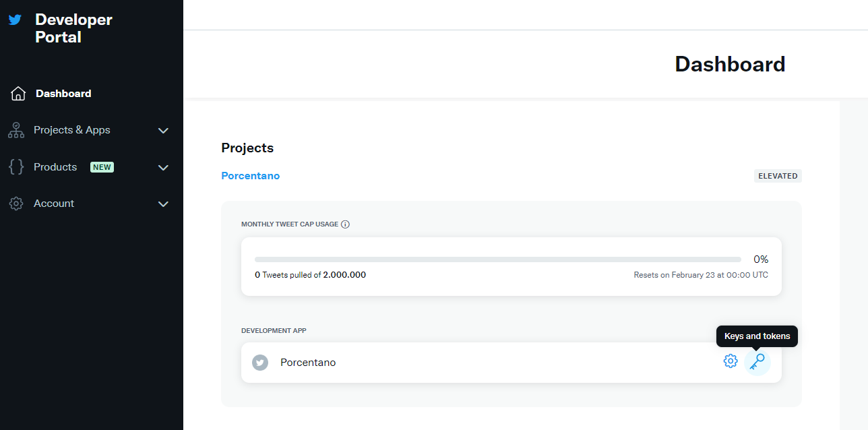Screen dimensions: 868x430
Task: Click the 0% usage value
Action: coord(761,259)
